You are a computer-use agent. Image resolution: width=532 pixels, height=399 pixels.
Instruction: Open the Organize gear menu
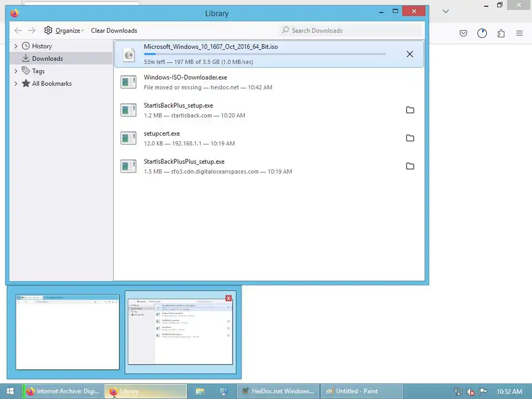[64, 31]
